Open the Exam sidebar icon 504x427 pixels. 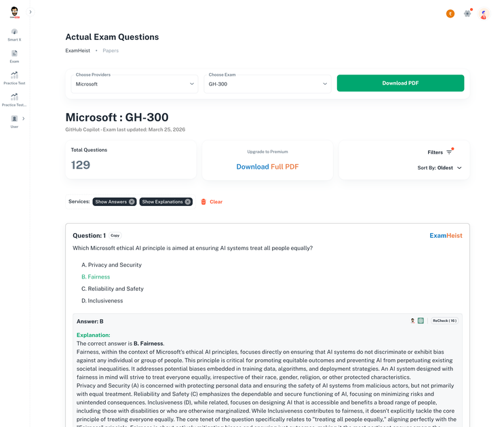click(x=14, y=56)
